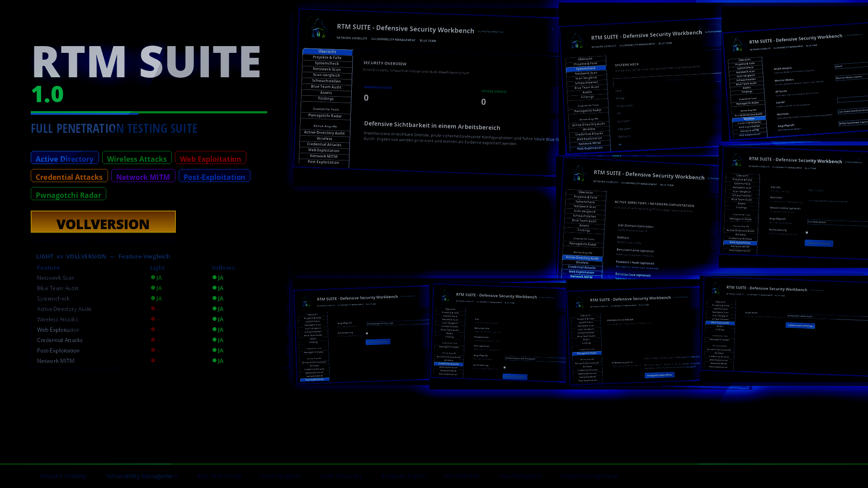Click 'Vulnerability Management' in the footer strip
Viewport: 868px width, 488px height.
click(142, 476)
